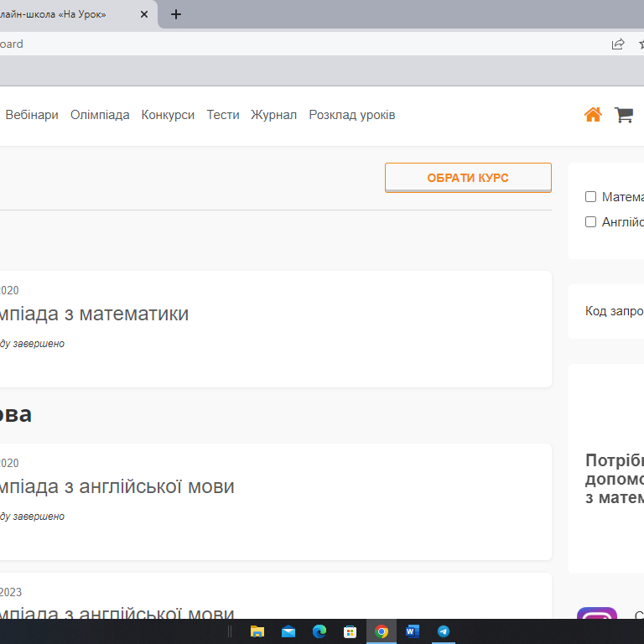Click the Instagram icon in sidebar

(597, 613)
